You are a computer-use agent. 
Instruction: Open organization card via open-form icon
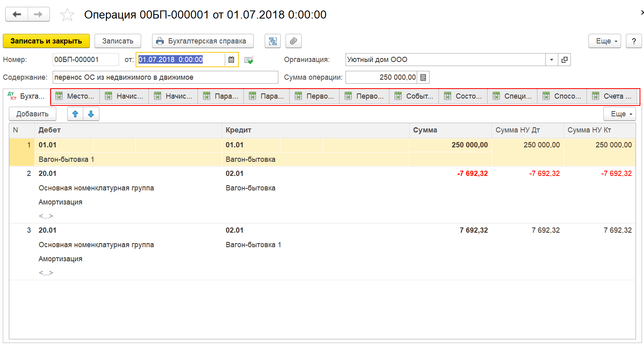pos(564,60)
